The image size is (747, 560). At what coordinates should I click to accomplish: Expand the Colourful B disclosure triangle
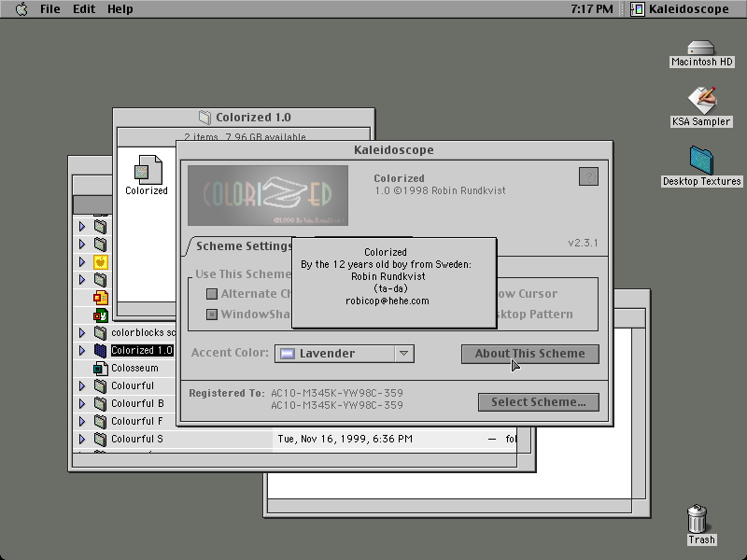pyautogui.click(x=82, y=404)
